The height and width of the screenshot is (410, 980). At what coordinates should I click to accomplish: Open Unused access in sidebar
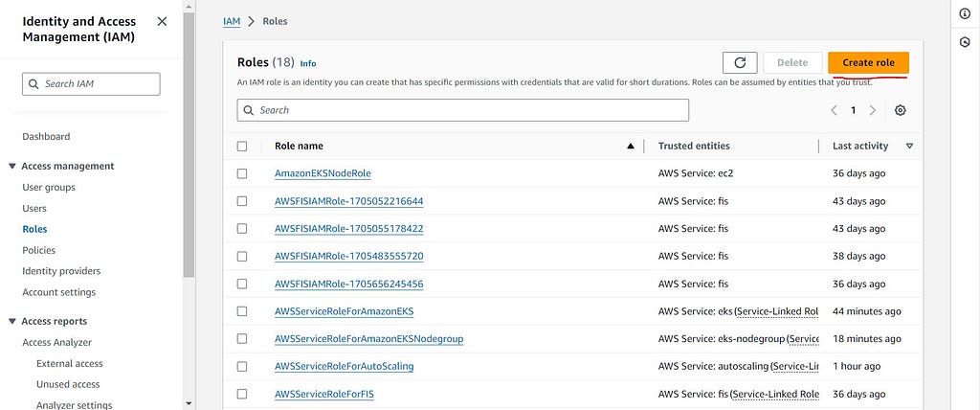68,384
